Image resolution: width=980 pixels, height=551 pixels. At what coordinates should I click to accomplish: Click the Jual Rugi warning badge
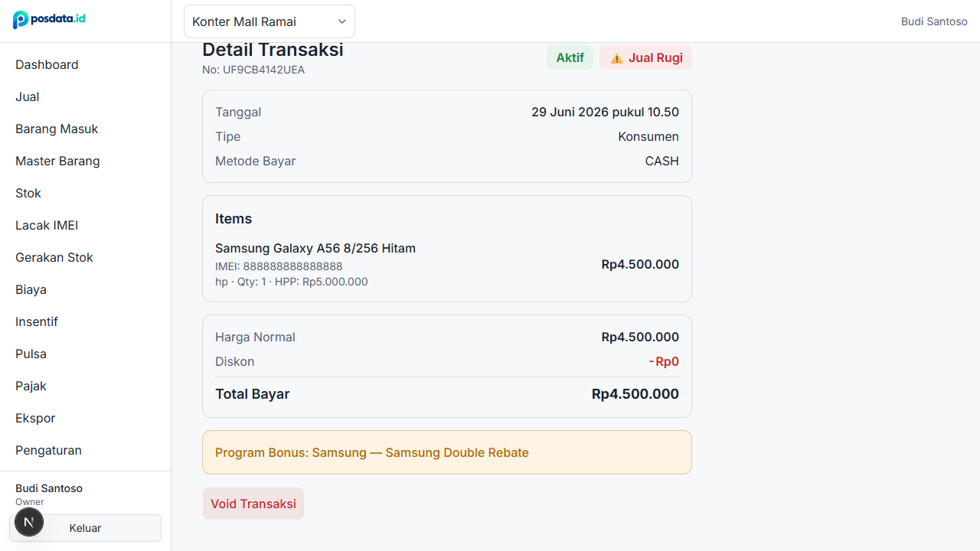pyautogui.click(x=645, y=57)
